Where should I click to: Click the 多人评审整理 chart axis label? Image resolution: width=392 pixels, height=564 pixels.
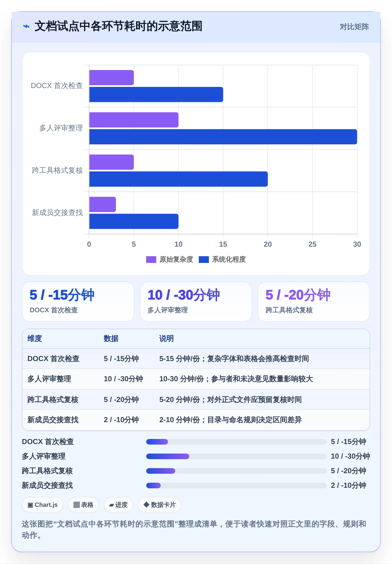click(x=61, y=128)
